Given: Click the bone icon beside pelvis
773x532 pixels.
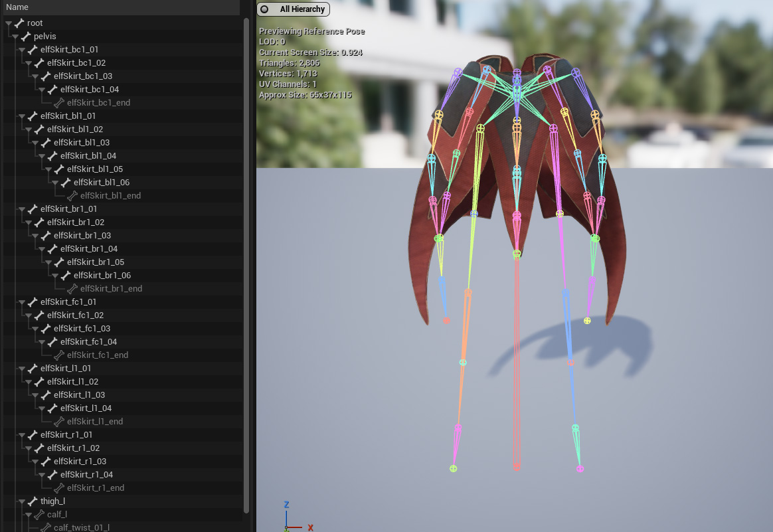Looking at the screenshot, I should [x=26, y=37].
